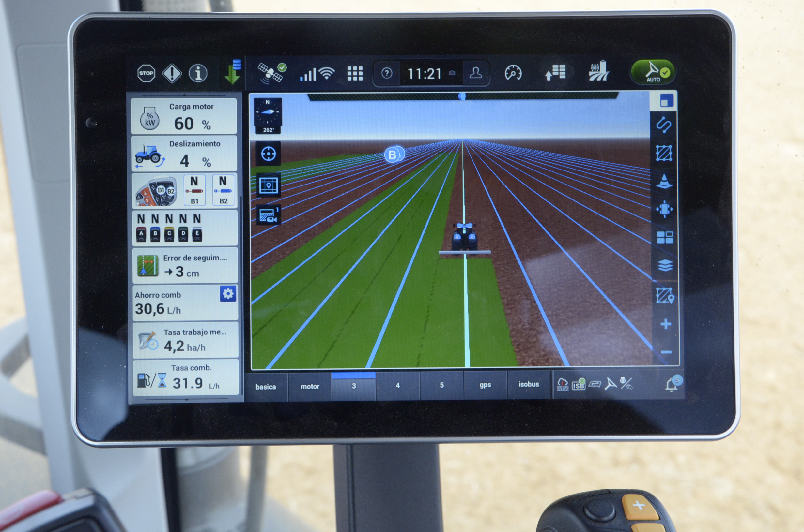Expand the green download arrow panel

coord(233,72)
